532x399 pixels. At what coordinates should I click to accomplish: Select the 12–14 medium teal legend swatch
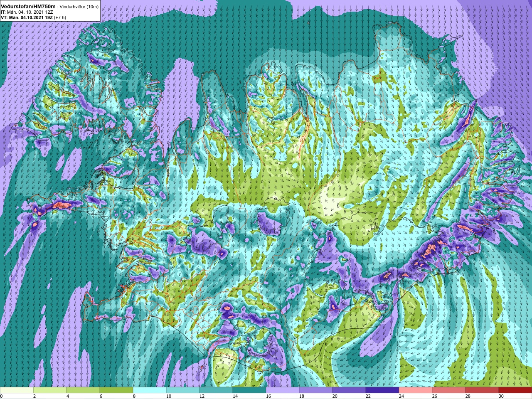coord(216,390)
